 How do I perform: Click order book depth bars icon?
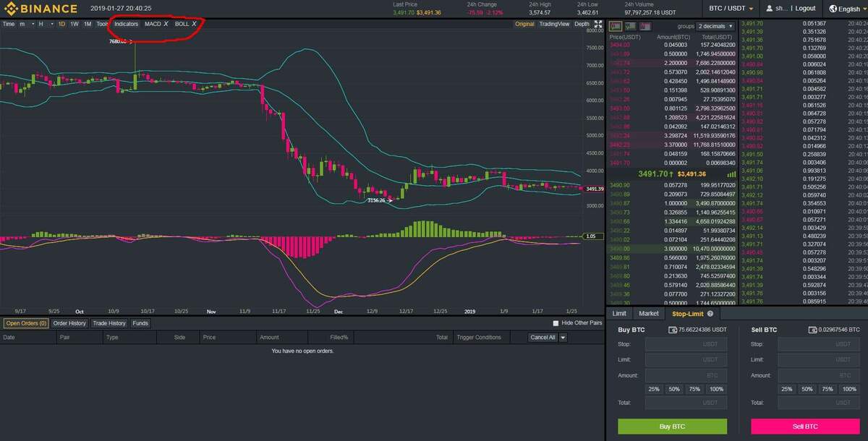pyautogui.click(x=731, y=174)
